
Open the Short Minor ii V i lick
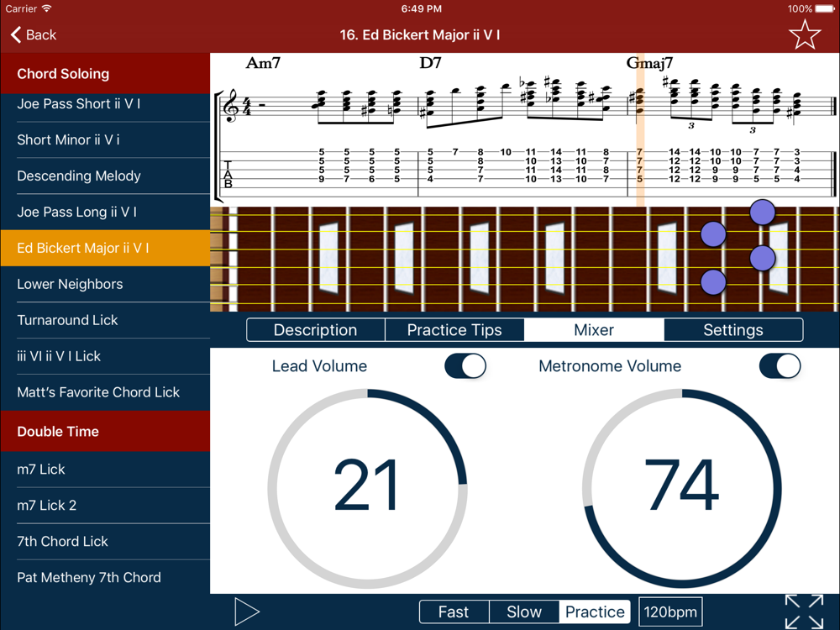(105, 139)
